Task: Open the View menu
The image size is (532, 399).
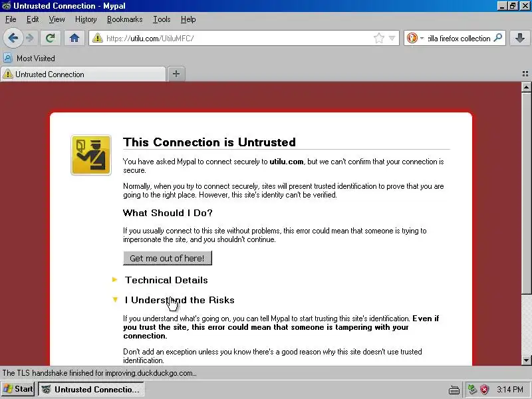Action: click(57, 19)
